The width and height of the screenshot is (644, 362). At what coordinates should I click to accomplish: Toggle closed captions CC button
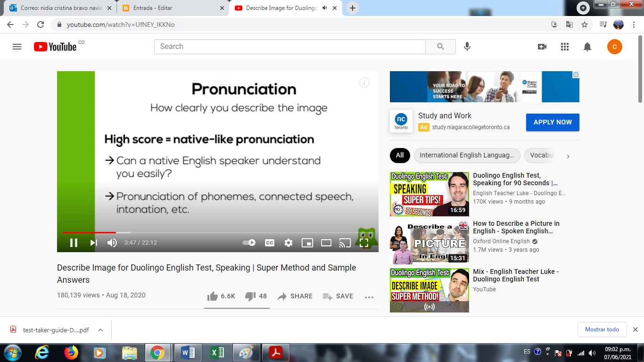click(269, 243)
